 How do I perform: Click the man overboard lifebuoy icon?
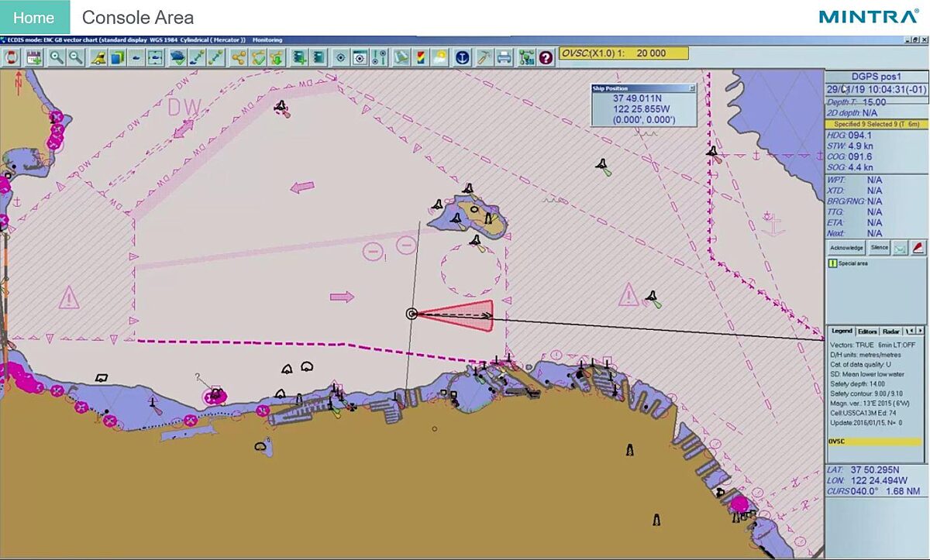[x=11, y=57]
